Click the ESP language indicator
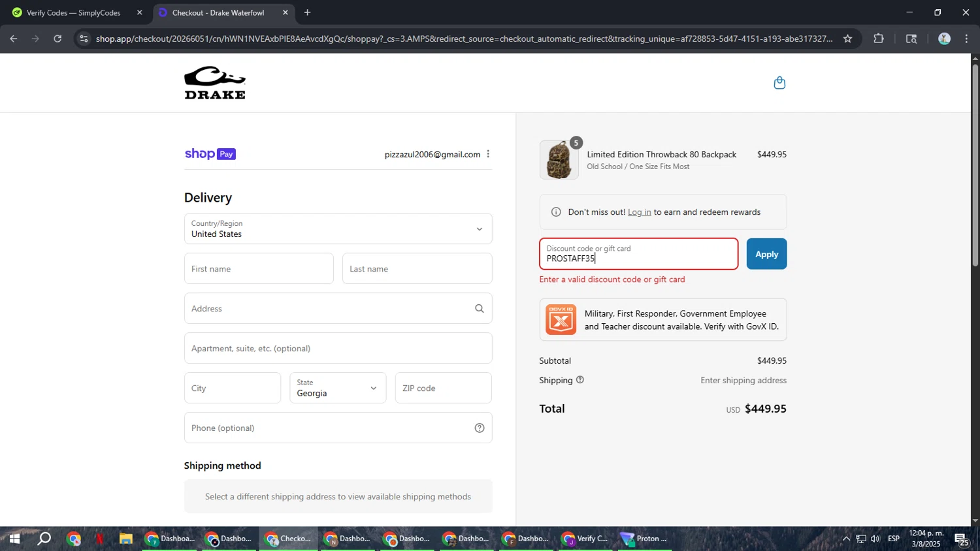This screenshot has width=980, height=551. coord(894,539)
